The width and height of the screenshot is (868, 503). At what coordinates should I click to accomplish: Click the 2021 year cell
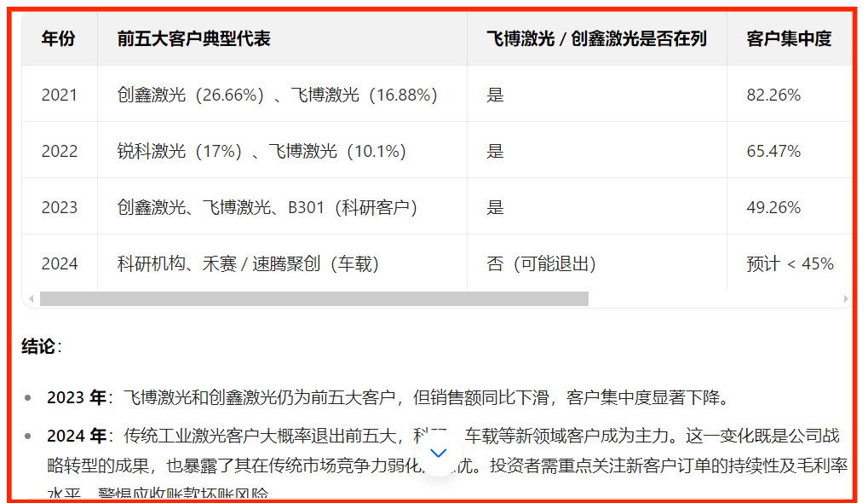coord(60,95)
